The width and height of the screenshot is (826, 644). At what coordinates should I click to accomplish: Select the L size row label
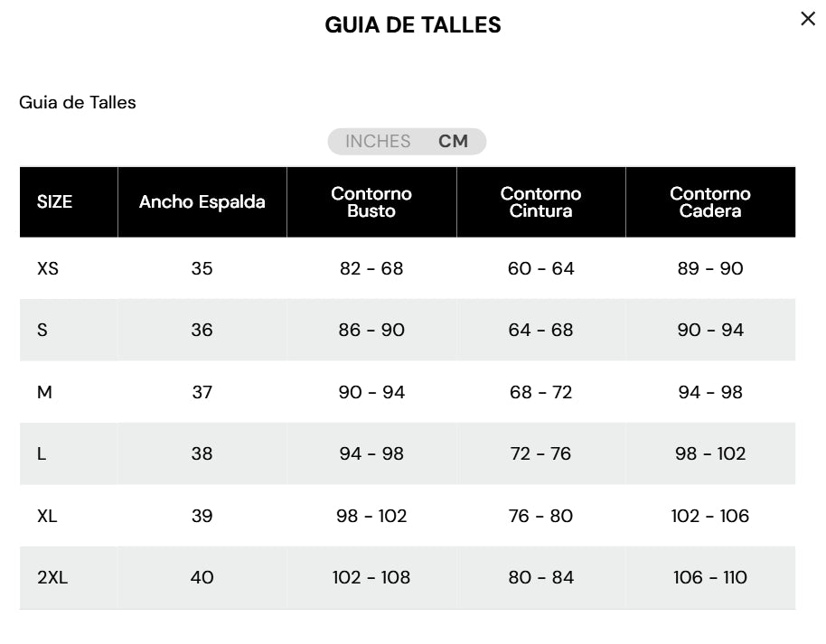(x=42, y=454)
